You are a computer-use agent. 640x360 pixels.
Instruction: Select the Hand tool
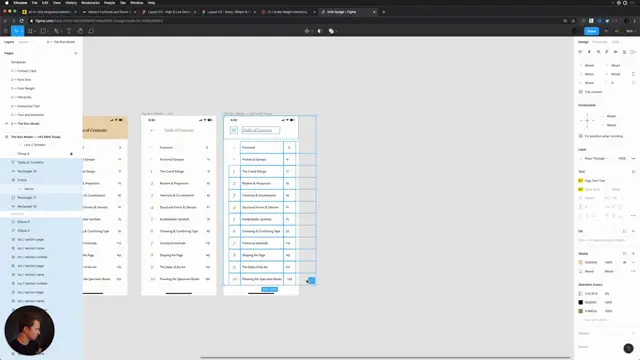coord(80,31)
